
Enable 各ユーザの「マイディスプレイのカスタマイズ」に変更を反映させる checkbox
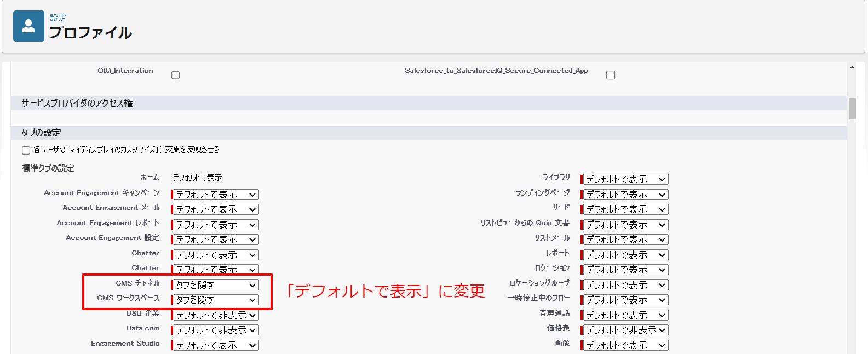click(26, 150)
